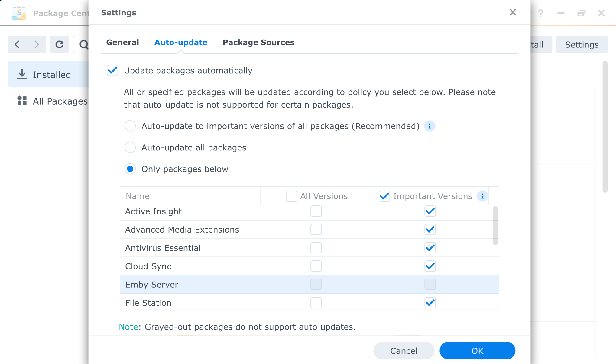Click the back navigation arrow icon

pyautogui.click(x=17, y=44)
